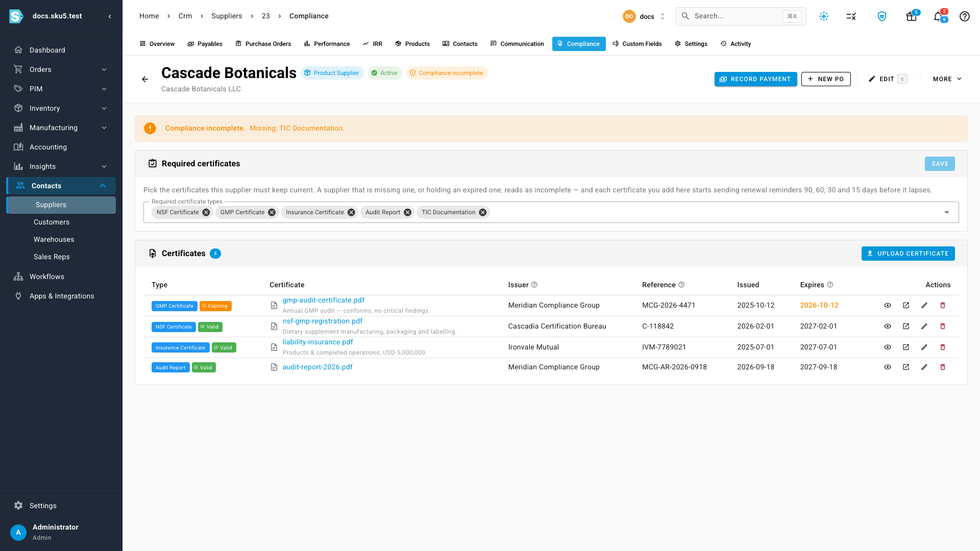Collapse the sidebar with the chevron

pyautogui.click(x=110, y=16)
